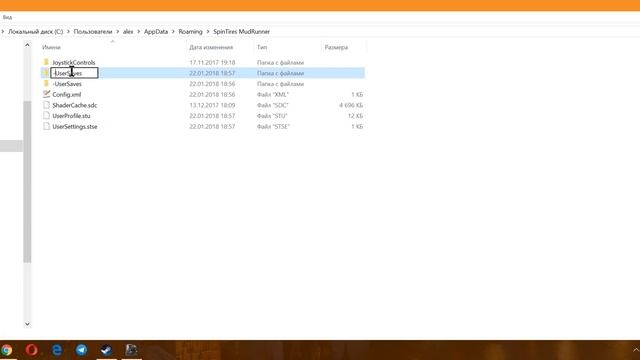
Task: Click the navigation pane scrollbar thumb
Action: coord(27,182)
